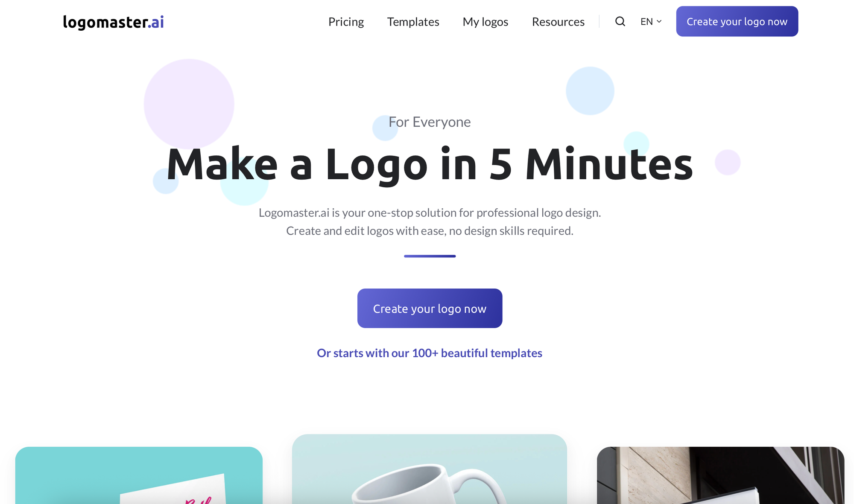Click the small lilac circle beside Minutes

[x=728, y=162]
